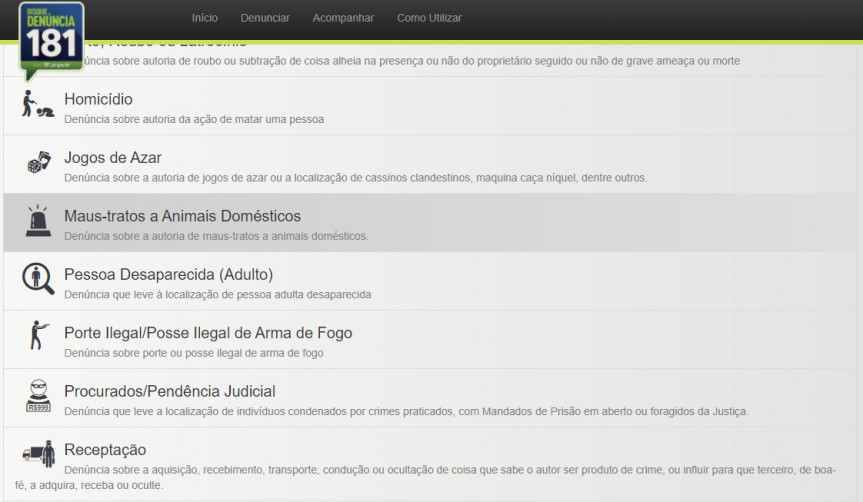Viewport: 863px width, 502px height.
Task: Go to the Acompanhar page
Action: (343, 18)
